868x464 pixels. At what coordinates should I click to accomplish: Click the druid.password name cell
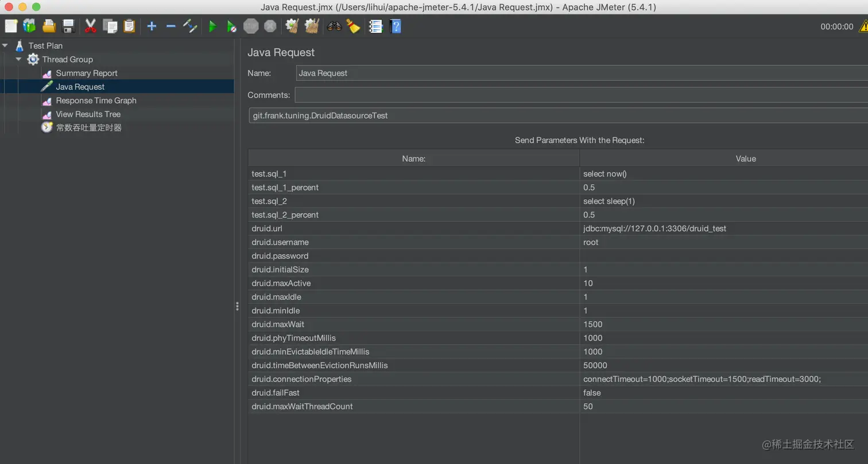(413, 256)
